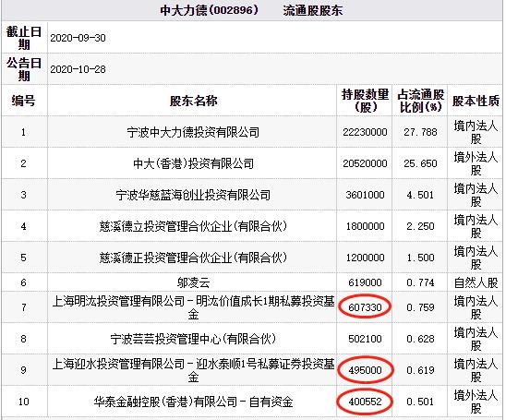506x420 pixels.
Task: Select shareholder 中大(香港)投资有限公司
Action: pos(193,163)
